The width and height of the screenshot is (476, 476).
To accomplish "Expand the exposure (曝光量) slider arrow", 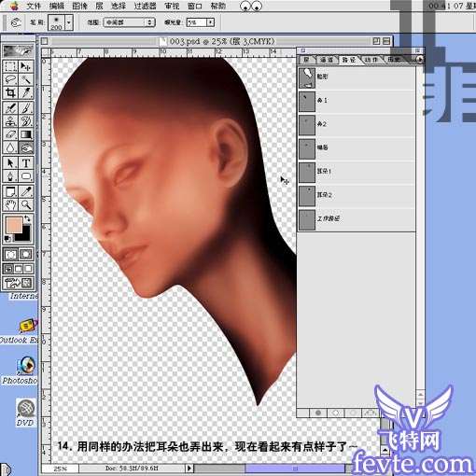I will tap(211, 22).
